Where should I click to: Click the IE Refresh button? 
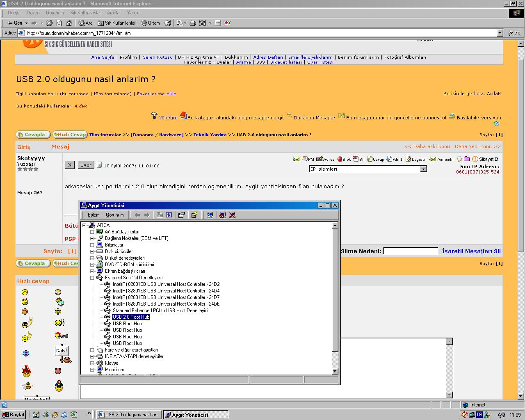coord(59,23)
